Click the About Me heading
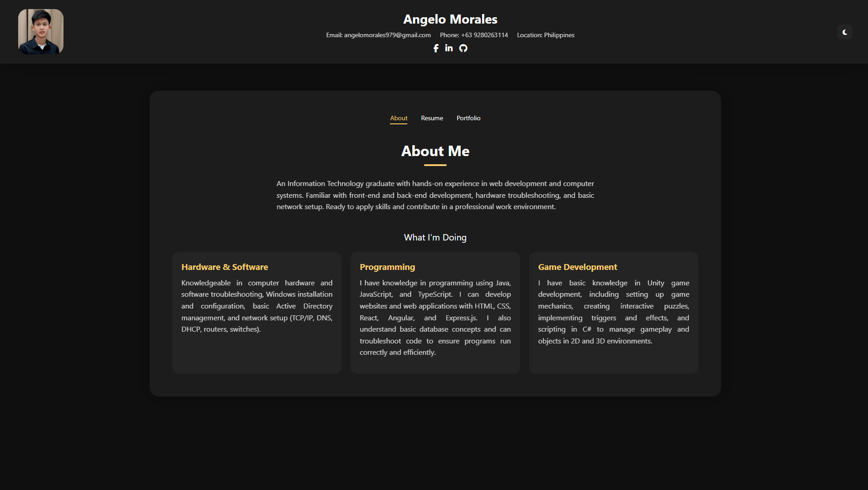 pos(435,151)
